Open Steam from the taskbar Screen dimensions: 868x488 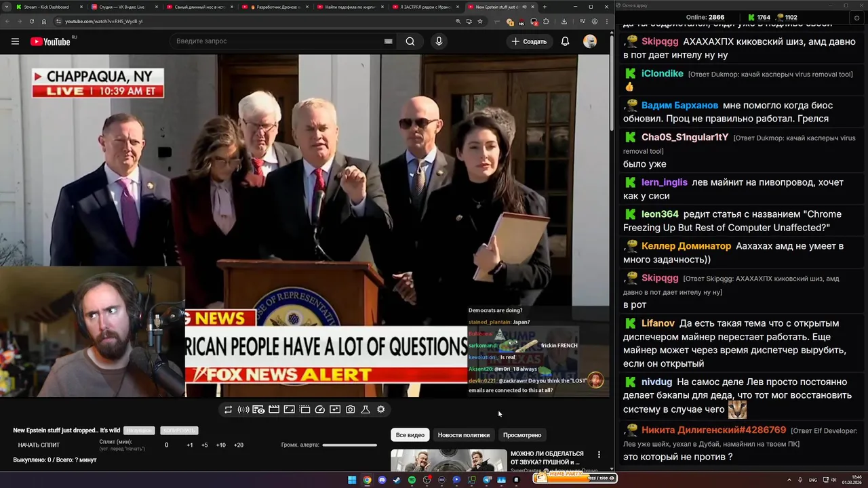point(397,480)
